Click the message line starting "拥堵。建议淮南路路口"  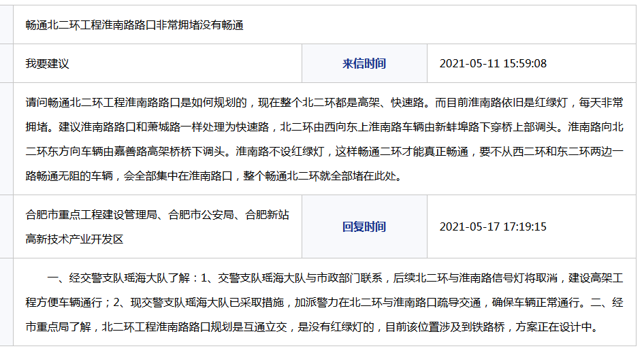324,127
